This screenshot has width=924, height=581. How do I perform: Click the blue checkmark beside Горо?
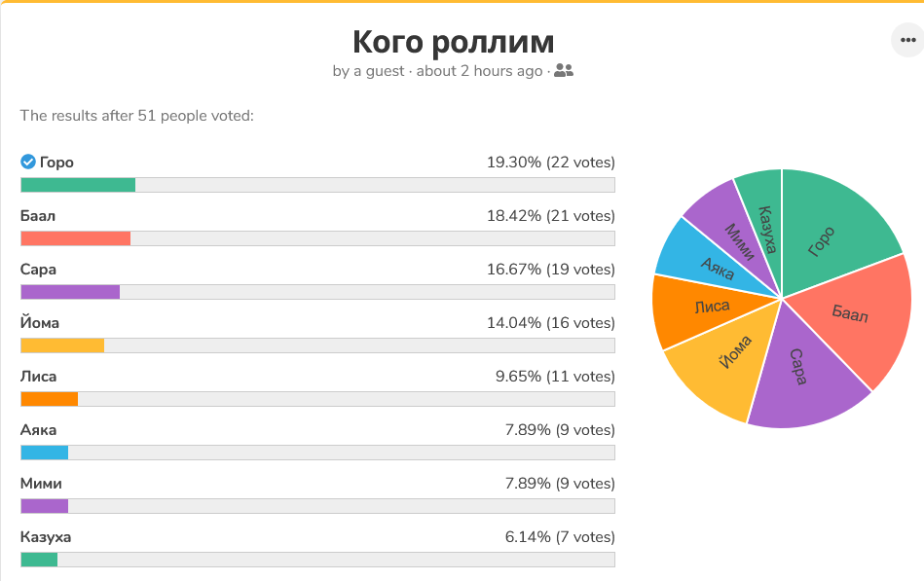pos(28,163)
